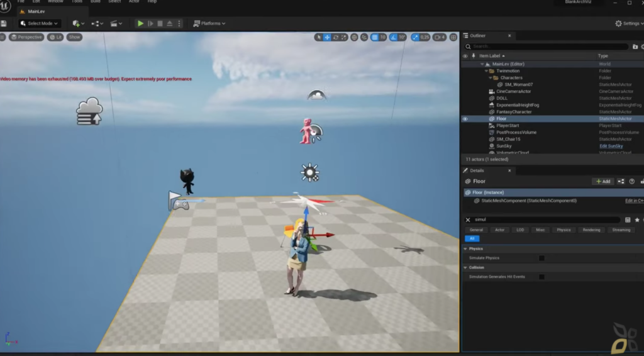Image resolution: width=644 pixels, height=356 pixels.
Task: Open camera speed setting 4
Action: tap(440, 37)
